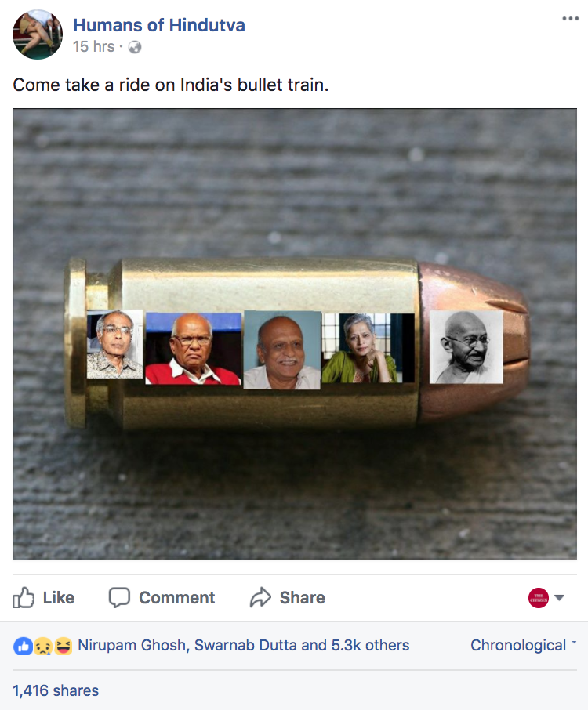The height and width of the screenshot is (710, 588).
Task: Expand the post-as identity dropdown arrow
Action: click(x=560, y=598)
